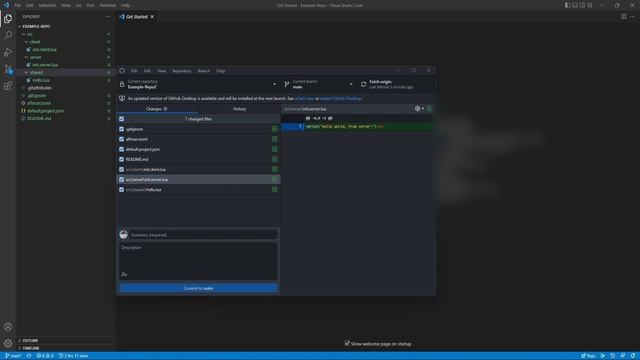
Task: Uncheck Hello.lua file checkbox
Action: (121, 189)
